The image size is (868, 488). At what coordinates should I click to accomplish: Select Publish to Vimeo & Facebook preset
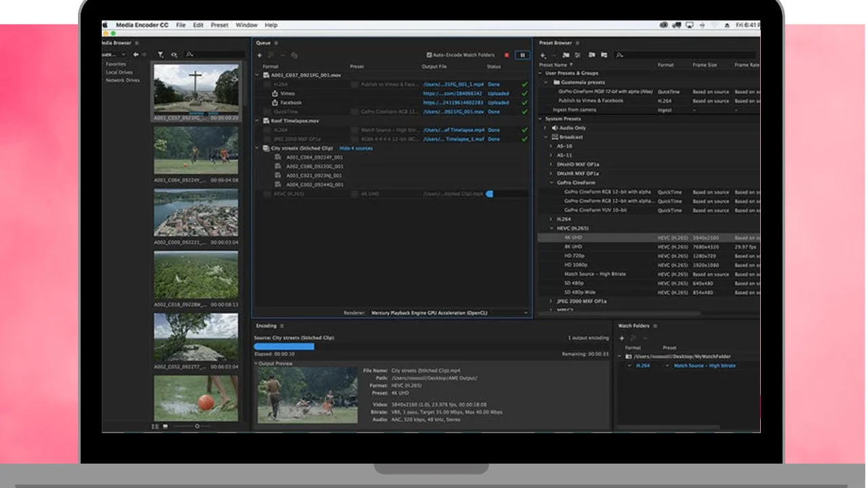(x=591, y=100)
